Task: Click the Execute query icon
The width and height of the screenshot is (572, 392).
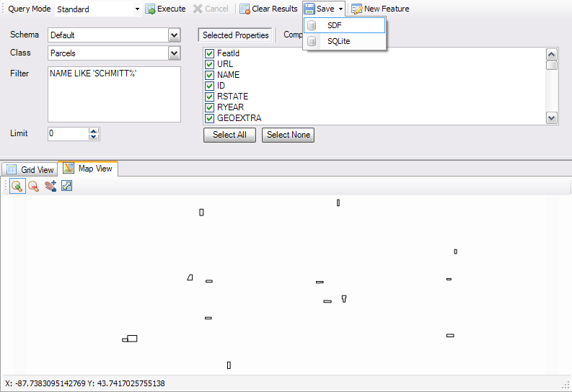Action: point(150,9)
